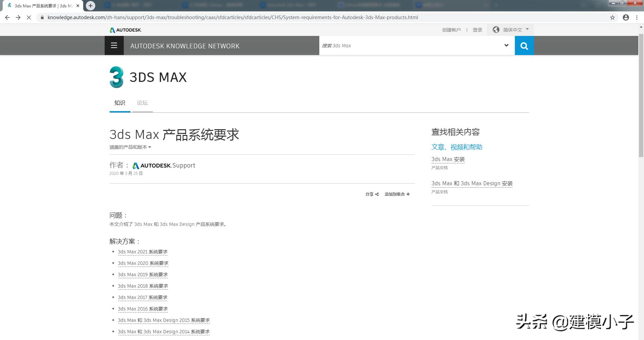Click the bookmark star in the address bar
Viewport: 644px width, 340px height.
612,17
